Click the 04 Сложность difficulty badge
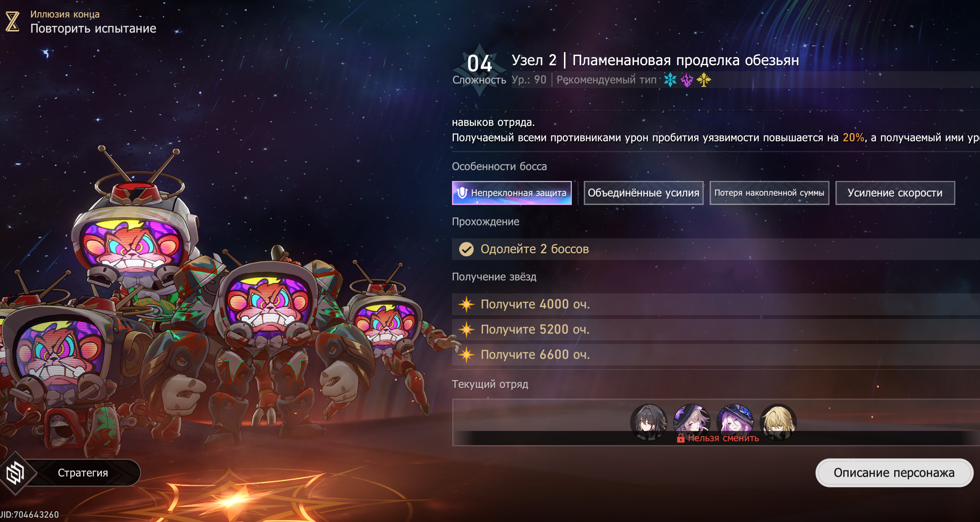This screenshot has width=980, height=522. pos(479,69)
